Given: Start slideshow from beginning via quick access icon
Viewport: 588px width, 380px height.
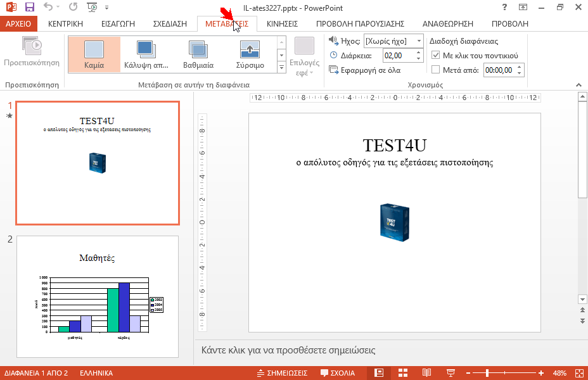Looking at the screenshot, I should [92, 7].
